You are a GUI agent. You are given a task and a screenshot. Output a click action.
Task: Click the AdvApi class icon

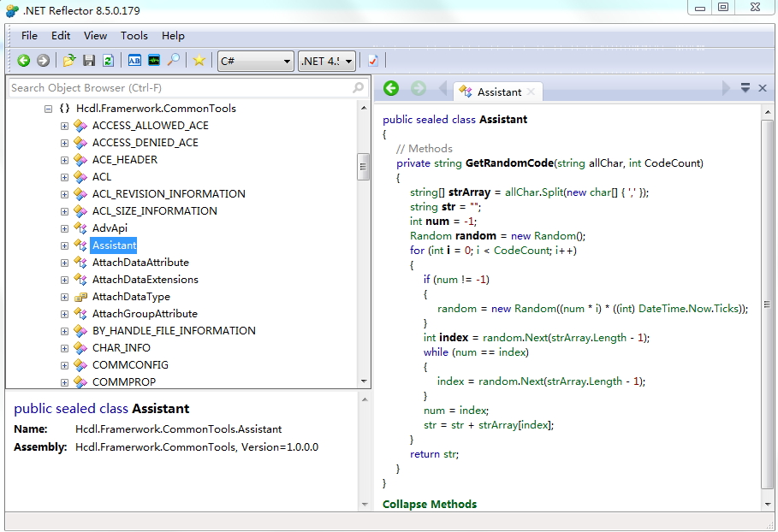[80, 228]
